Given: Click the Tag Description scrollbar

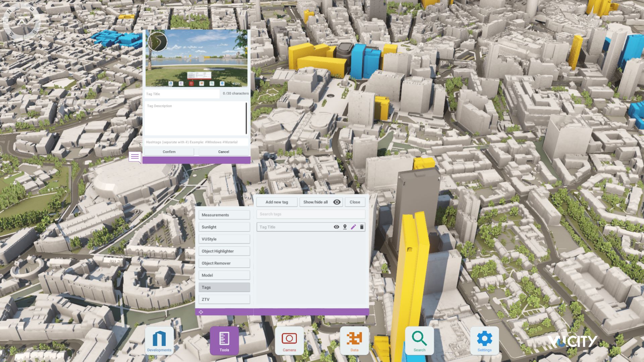Looking at the screenshot, I should 247,118.
